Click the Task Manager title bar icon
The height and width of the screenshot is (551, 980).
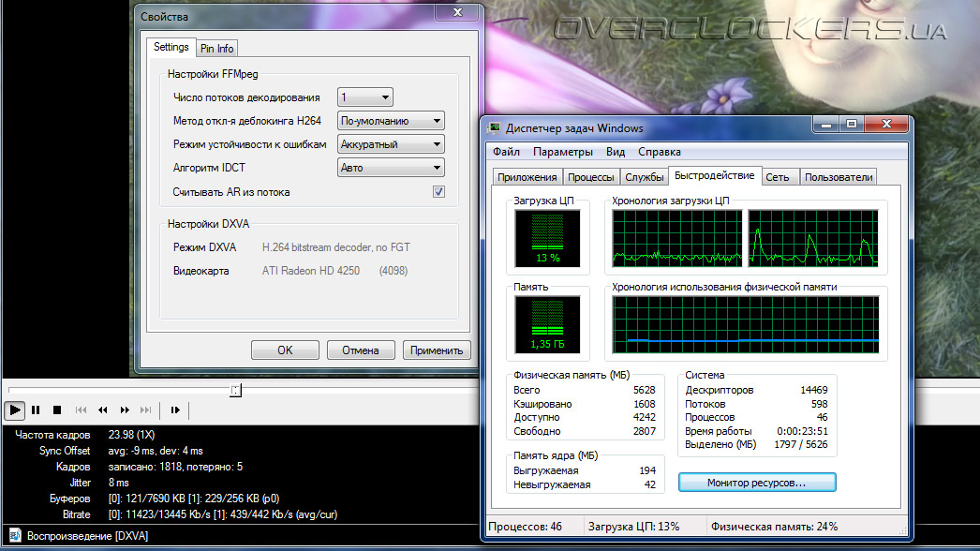(495, 128)
